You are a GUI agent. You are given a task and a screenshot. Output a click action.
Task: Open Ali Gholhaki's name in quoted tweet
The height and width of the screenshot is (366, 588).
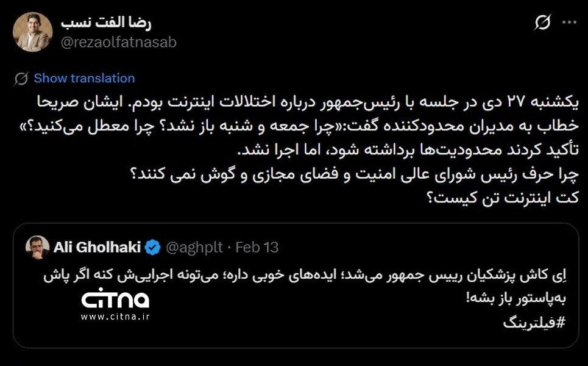(x=97, y=247)
